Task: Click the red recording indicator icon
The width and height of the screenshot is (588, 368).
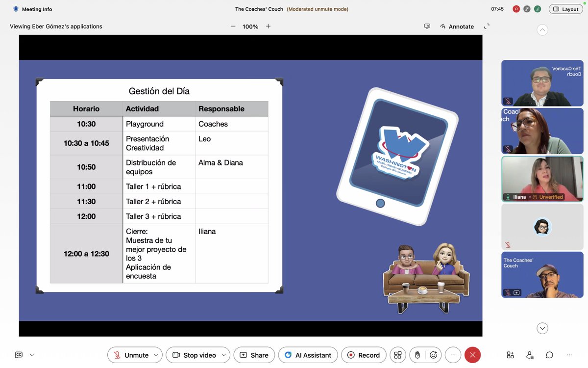Action: pyautogui.click(x=516, y=9)
